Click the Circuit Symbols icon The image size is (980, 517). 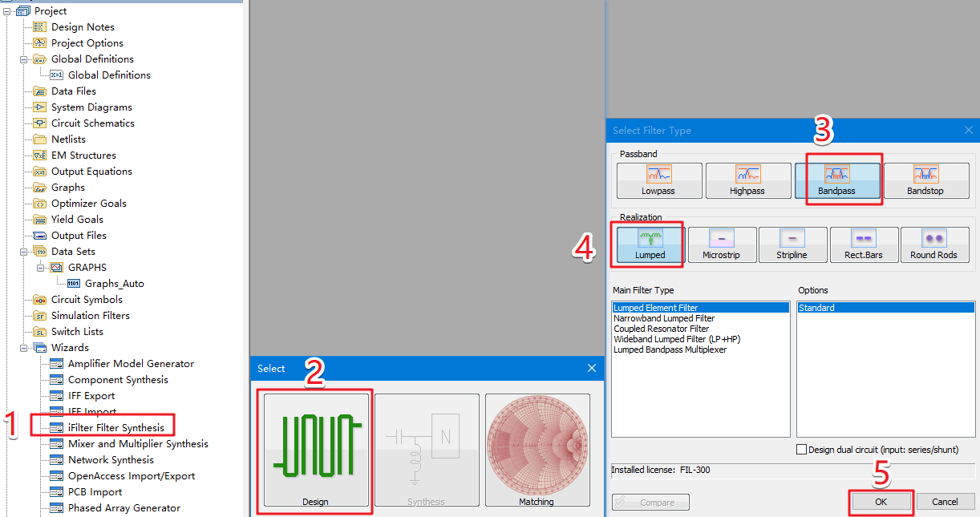tap(39, 300)
